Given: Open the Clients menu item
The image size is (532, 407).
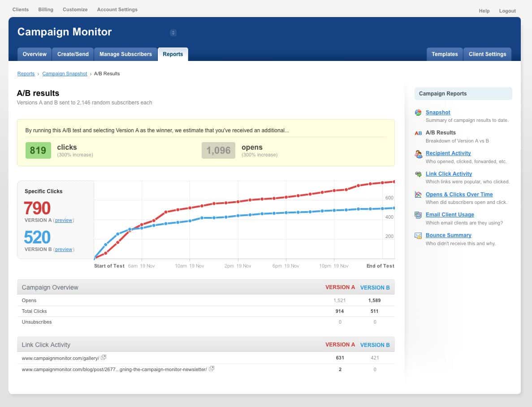Looking at the screenshot, I should pos(21,9).
